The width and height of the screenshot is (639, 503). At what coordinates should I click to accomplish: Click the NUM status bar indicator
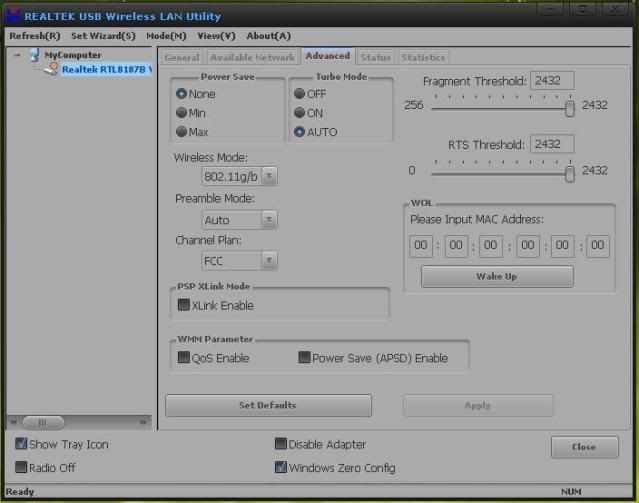[x=571, y=492]
